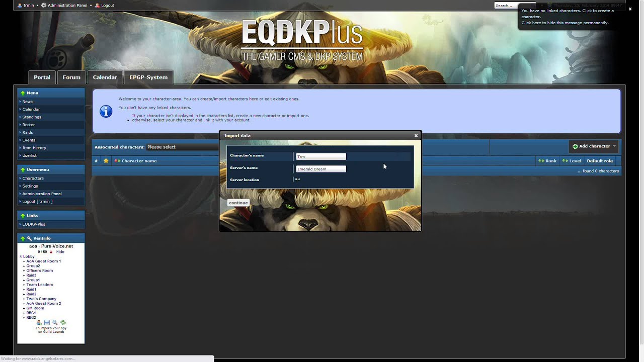The width and height of the screenshot is (644, 362).
Task: Click the trmin user profile icon
Action: pos(20,5)
